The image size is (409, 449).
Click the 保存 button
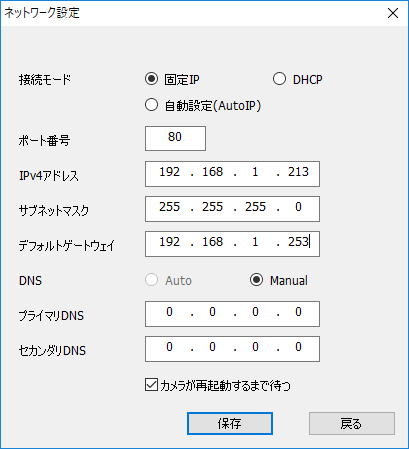coord(230,423)
